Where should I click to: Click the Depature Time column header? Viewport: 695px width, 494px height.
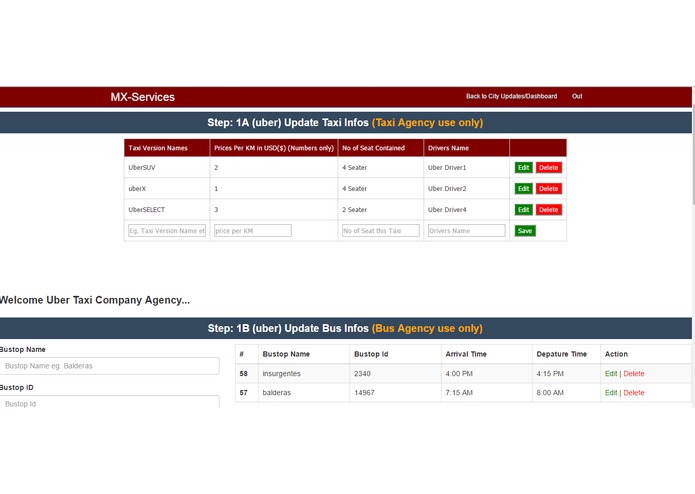[x=566, y=354]
